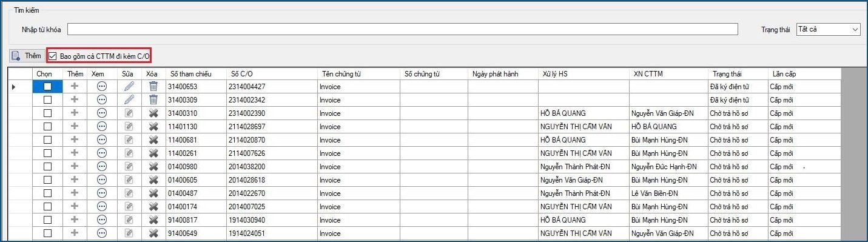The height and width of the screenshot is (242, 868).
Task: Click plus add icon for row 01400174
Action: click(75, 206)
